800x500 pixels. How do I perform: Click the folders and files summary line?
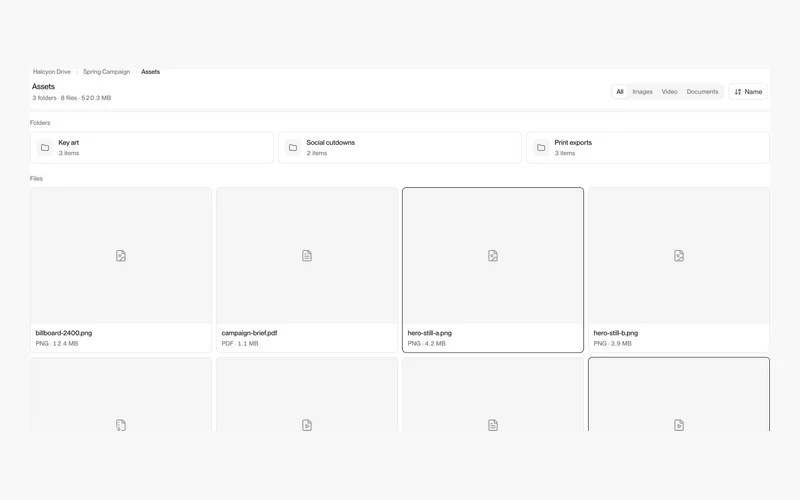pos(71,98)
